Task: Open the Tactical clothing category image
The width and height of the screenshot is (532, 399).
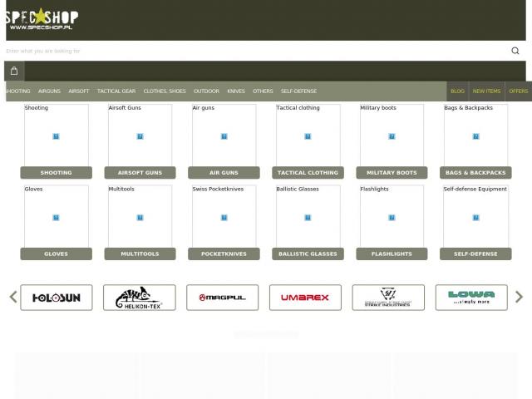Action: click(x=308, y=135)
